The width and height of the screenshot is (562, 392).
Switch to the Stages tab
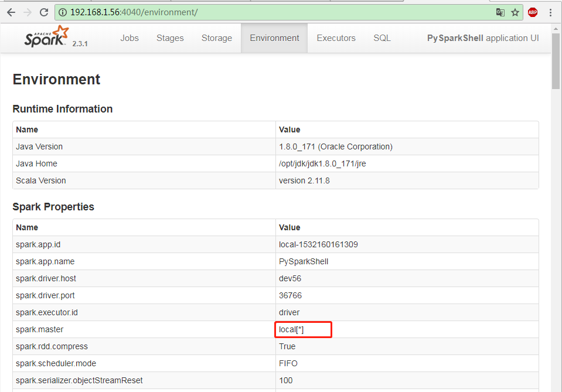click(170, 38)
